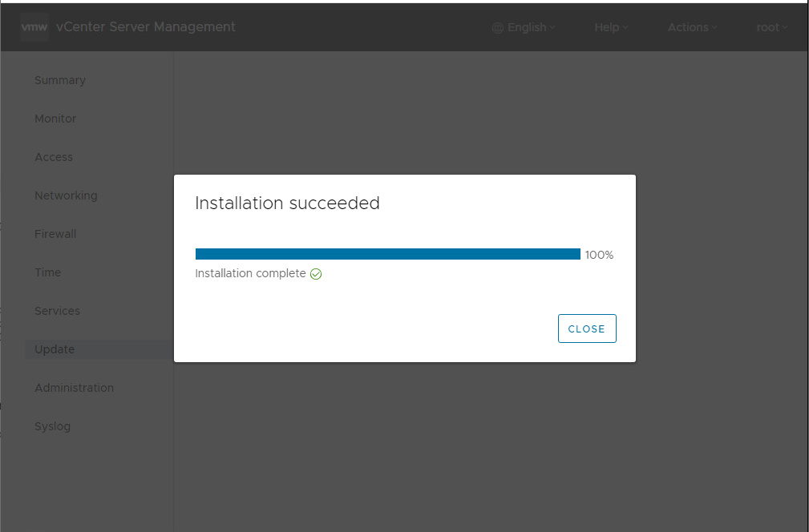The height and width of the screenshot is (532, 809).
Task: Go to Summary in the sidebar
Action: point(60,80)
